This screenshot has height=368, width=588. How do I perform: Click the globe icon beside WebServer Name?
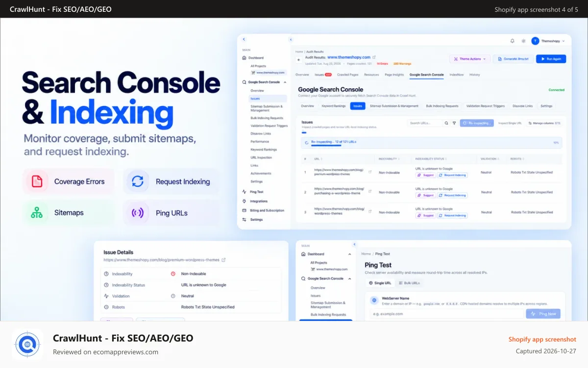[x=374, y=300]
